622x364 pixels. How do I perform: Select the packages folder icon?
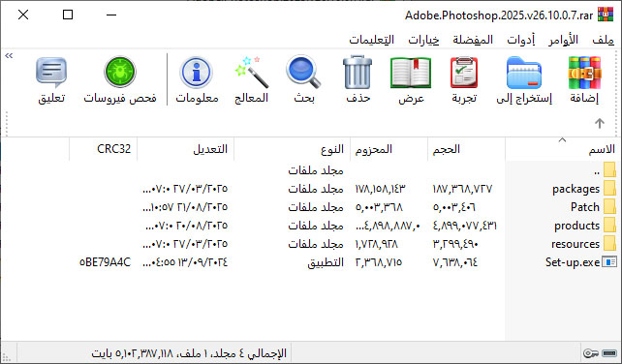click(x=609, y=189)
